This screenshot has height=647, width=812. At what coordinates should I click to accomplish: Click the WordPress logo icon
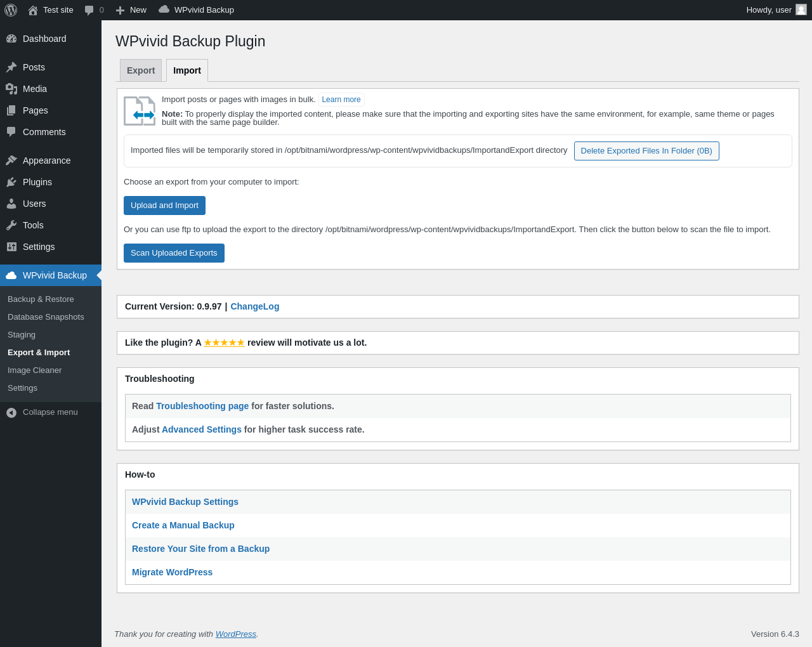point(11,10)
